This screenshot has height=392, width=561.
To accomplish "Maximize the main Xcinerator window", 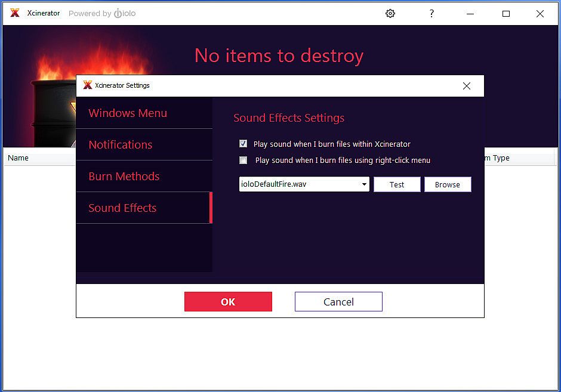I will (506, 14).
